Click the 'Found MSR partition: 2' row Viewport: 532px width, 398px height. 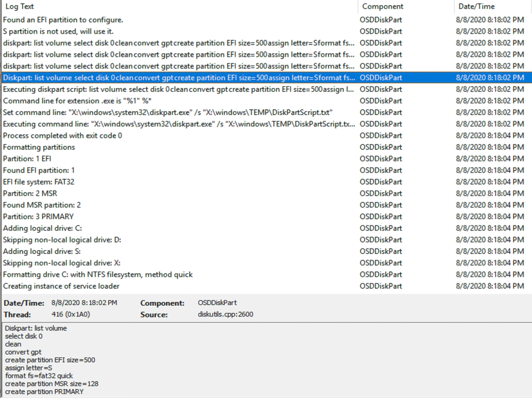[x=42, y=205]
